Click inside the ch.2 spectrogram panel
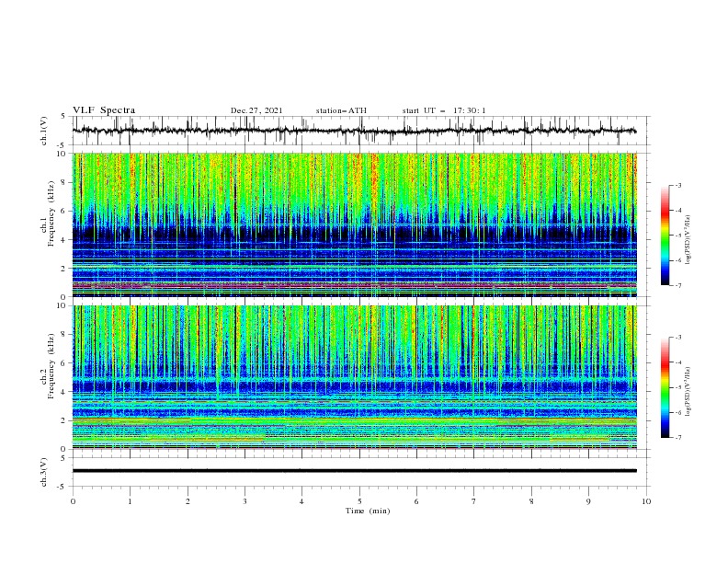 coord(354,377)
